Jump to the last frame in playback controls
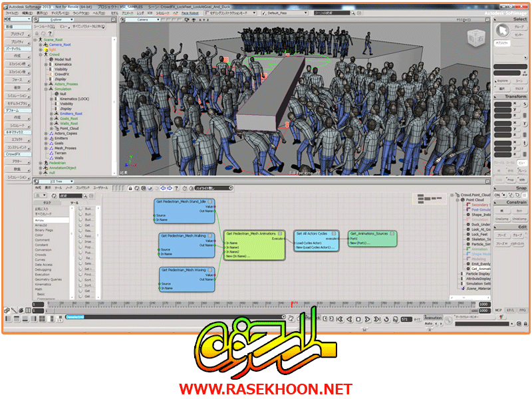The width and height of the screenshot is (532, 399). coord(377,319)
